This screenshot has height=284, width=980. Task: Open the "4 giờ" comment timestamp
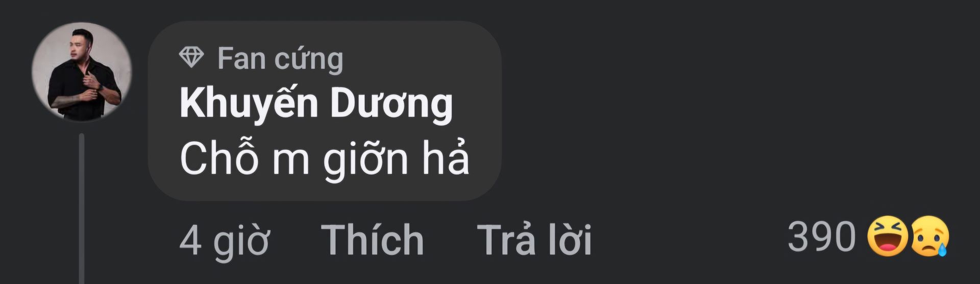(225, 241)
